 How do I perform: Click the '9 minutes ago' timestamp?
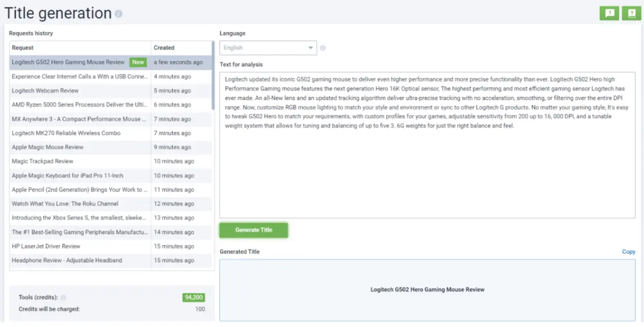click(173, 147)
